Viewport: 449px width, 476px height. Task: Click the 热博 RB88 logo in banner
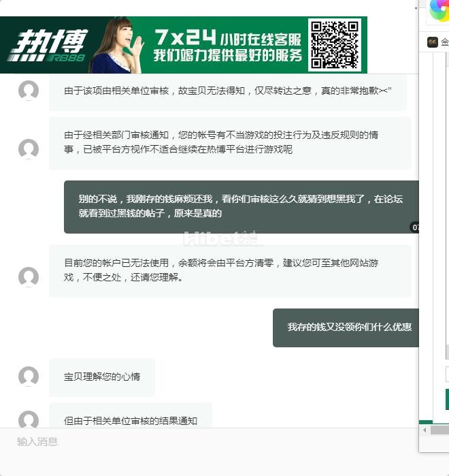46,46
